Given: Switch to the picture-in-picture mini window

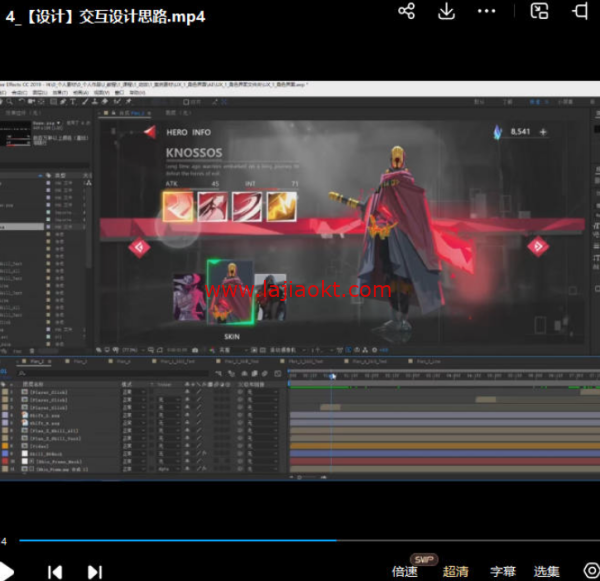Looking at the screenshot, I should pyautogui.click(x=539, y=11).
